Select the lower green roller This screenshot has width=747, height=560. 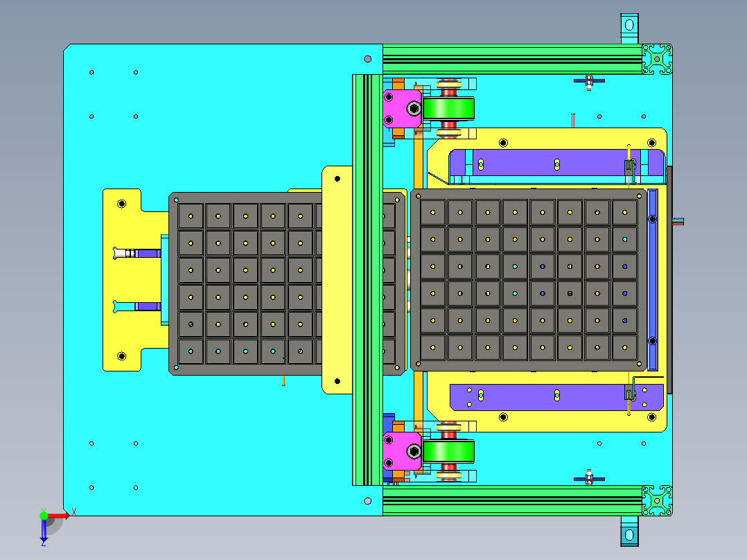coord(448,451)
